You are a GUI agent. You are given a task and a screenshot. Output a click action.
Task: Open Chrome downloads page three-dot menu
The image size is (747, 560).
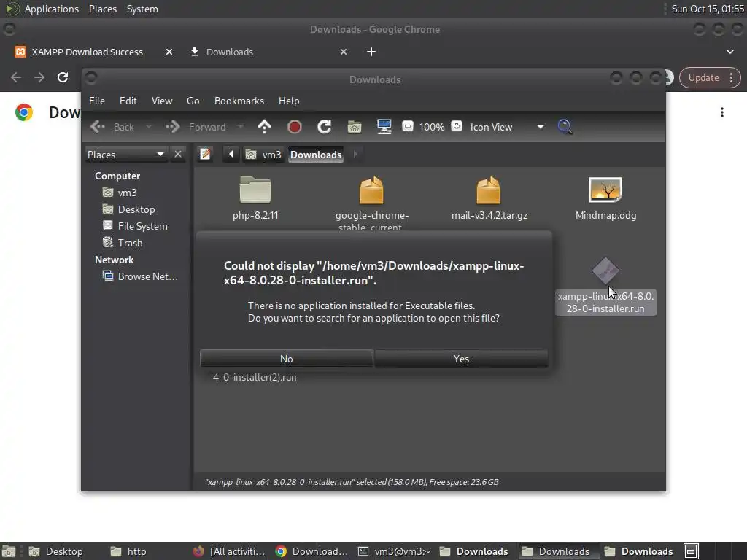click(x=722, y=112)
